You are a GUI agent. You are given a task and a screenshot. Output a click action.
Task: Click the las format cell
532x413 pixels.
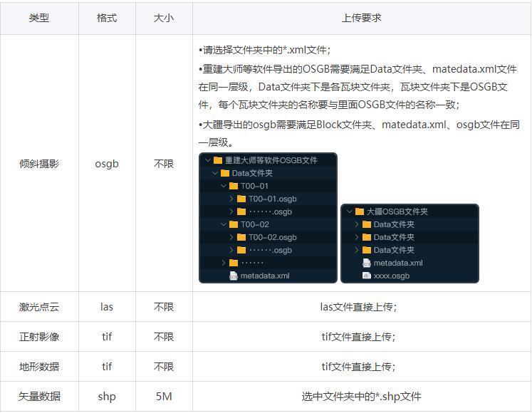coord(107,307)
